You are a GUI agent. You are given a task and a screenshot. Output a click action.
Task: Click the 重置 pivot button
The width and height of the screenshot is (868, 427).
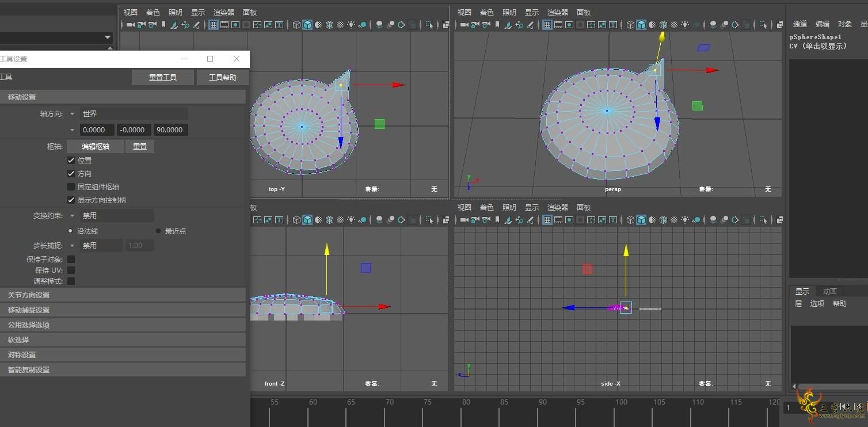140,146
